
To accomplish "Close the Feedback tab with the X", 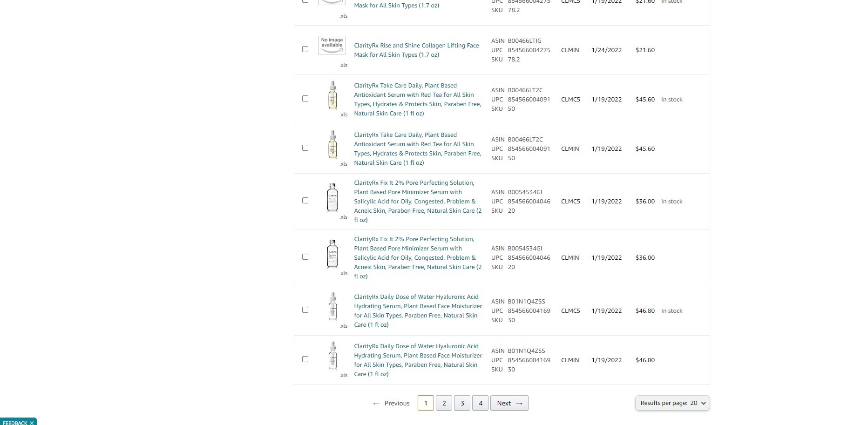I will [x=32, y=423].
